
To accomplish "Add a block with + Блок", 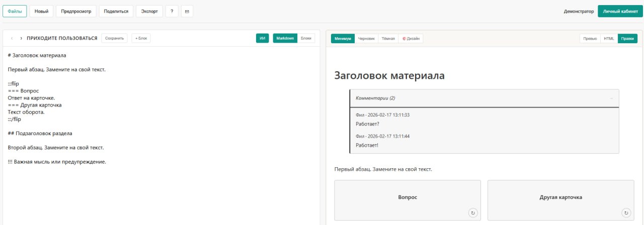I will [141, 38].
